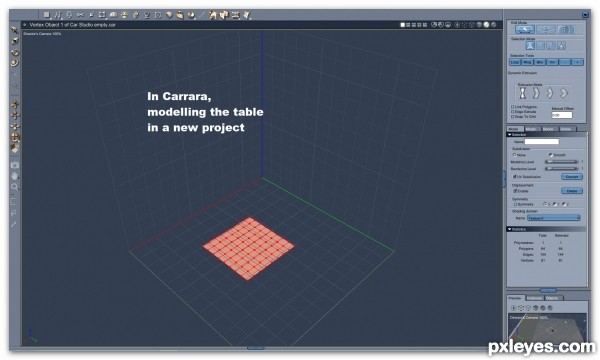Click the plus selection tool button
The width and height of the screenshot is (600, 360).
click(x=577, y=62)
